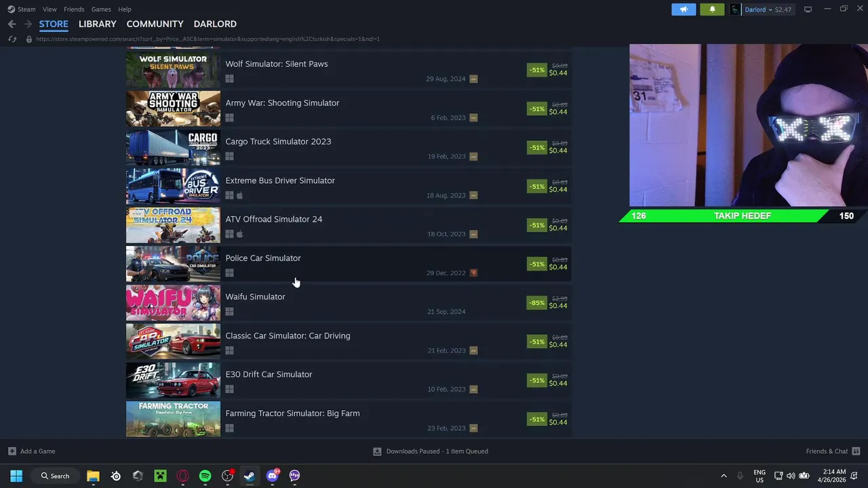Open the Police Car Simulator title

click(263, 258)
